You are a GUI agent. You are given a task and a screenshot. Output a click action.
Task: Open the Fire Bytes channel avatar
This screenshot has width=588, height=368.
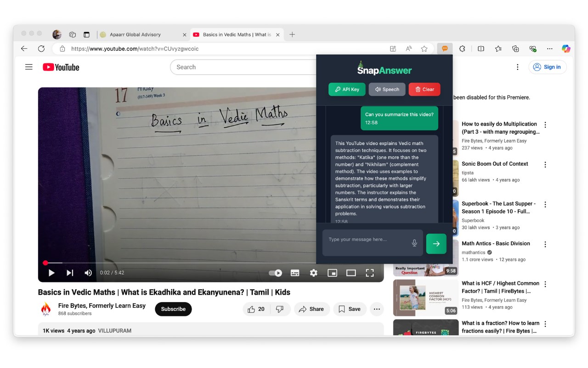pyautogui.click(x=46, y=309)
